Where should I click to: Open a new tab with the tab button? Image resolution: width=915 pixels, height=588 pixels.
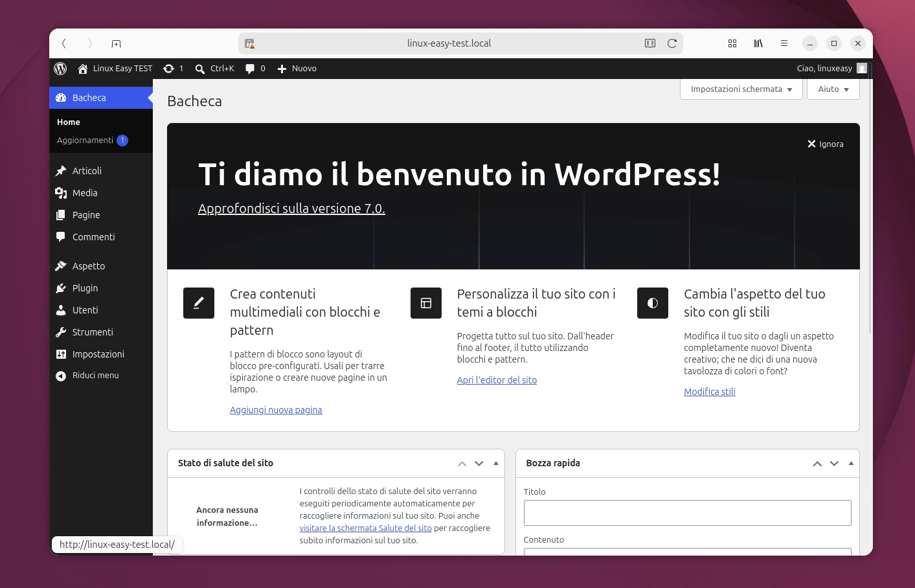point(116,43)
